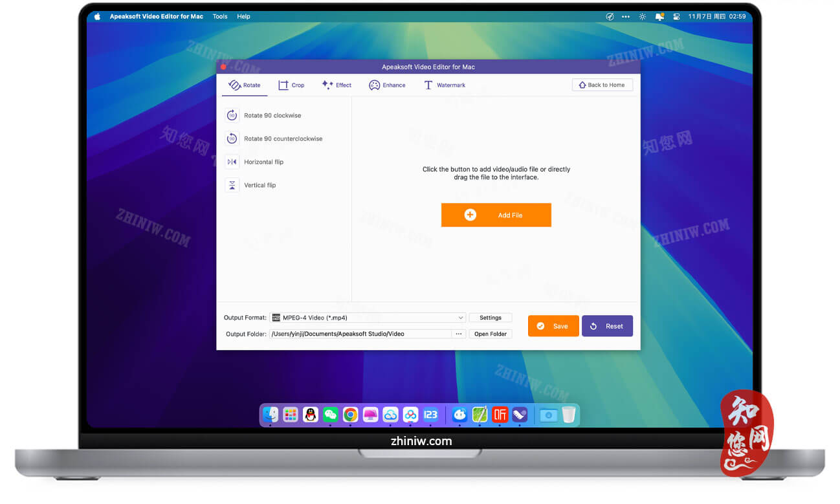Open the Trash in the dock
The width and height of the screenshot is (840, 504).
click(x=568, y=415)
